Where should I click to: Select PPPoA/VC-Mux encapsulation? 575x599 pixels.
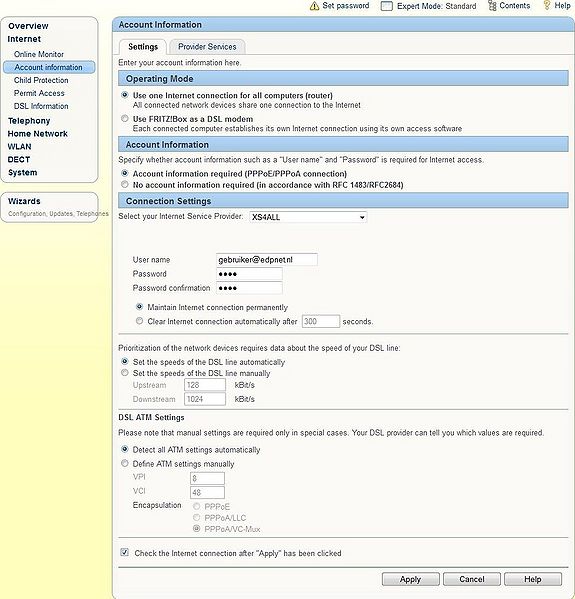196,529
